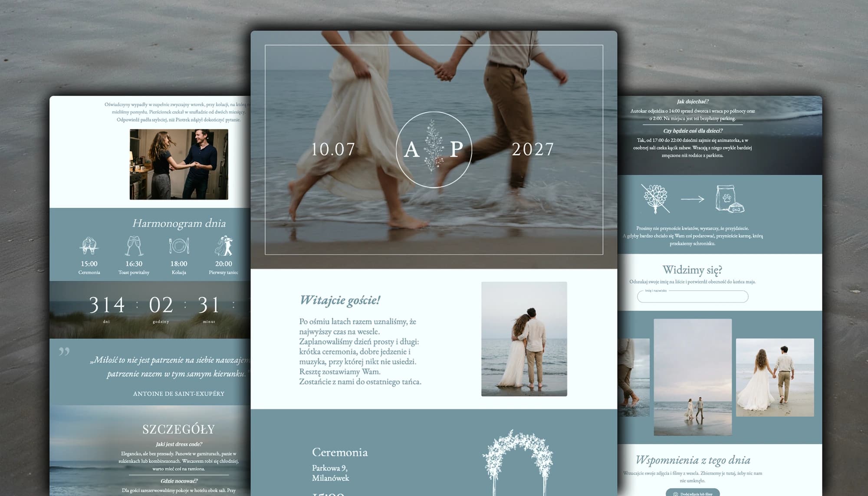Click the ANTOINE DE SAINT-EXUPÉRY attribution
Screen dimensions: 868x496
(x=179, y=394)
